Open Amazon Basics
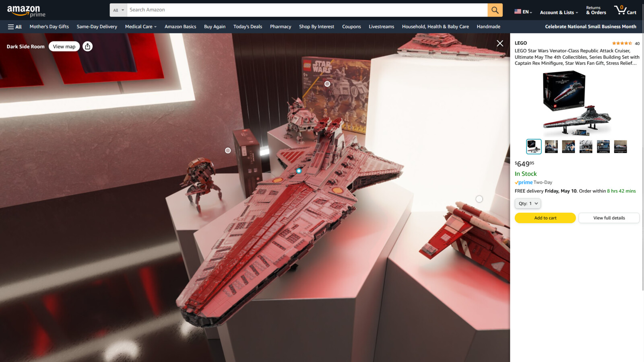Image resolution: width=644 pixels, height=362 pixels. point(180,27)
